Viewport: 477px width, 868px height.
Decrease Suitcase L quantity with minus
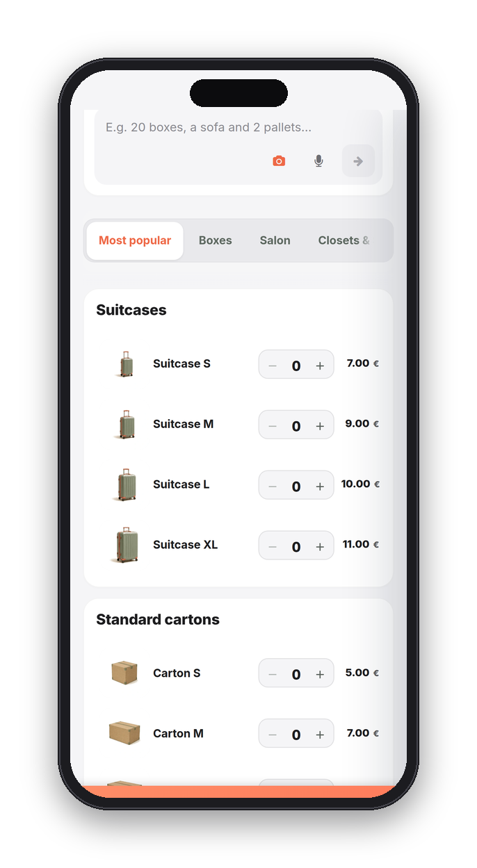click(x=273, y=486)
